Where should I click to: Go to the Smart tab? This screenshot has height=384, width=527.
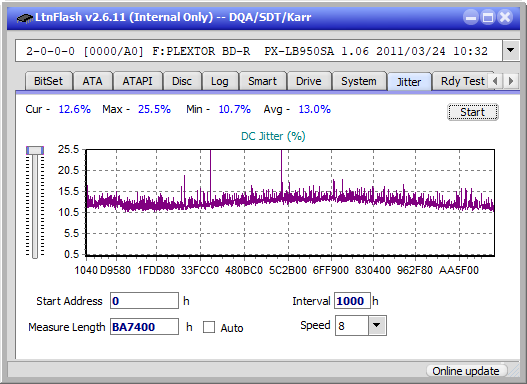262,81
